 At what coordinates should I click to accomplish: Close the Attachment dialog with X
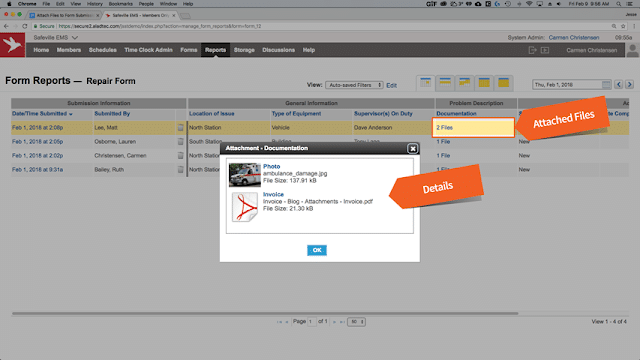pos(413,149)
